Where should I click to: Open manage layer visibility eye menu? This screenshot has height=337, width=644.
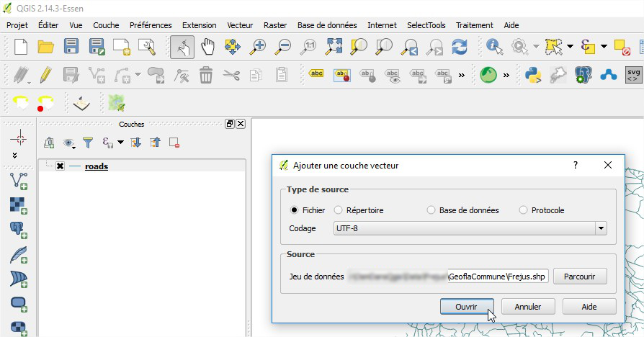[x=69, y=143]
